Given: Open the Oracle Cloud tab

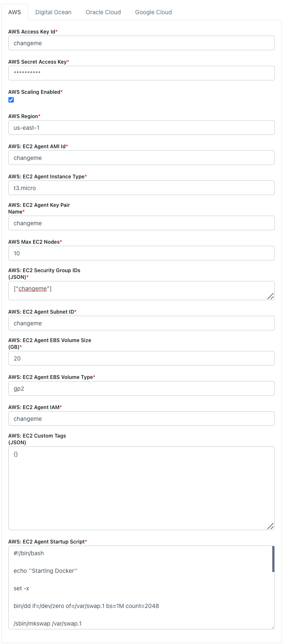Looking at the screenshot, I should click(x=103, y=12).
